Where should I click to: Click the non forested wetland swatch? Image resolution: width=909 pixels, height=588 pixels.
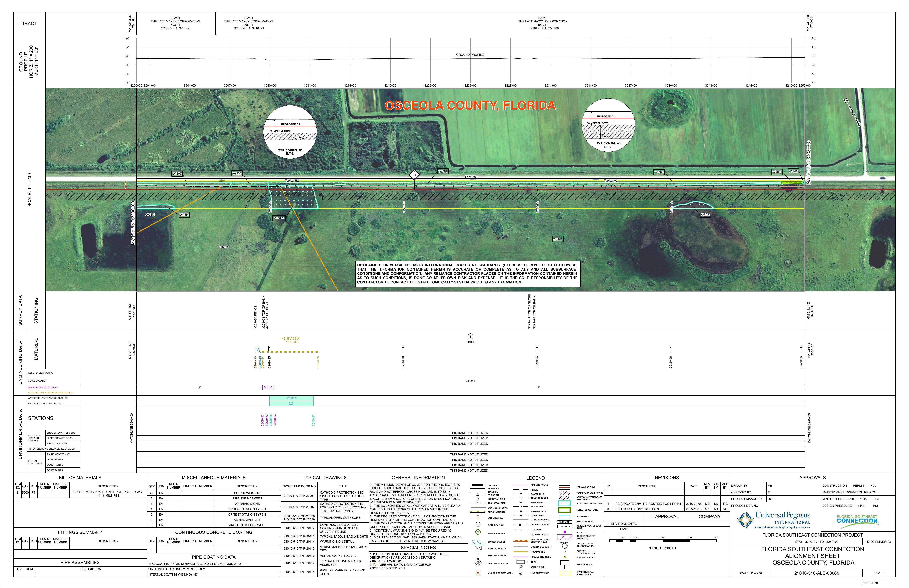click(564, 503)
